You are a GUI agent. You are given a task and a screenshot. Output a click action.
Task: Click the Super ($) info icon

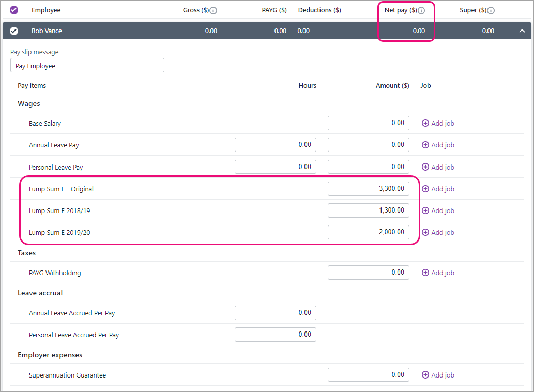click(x=491, y=11)
